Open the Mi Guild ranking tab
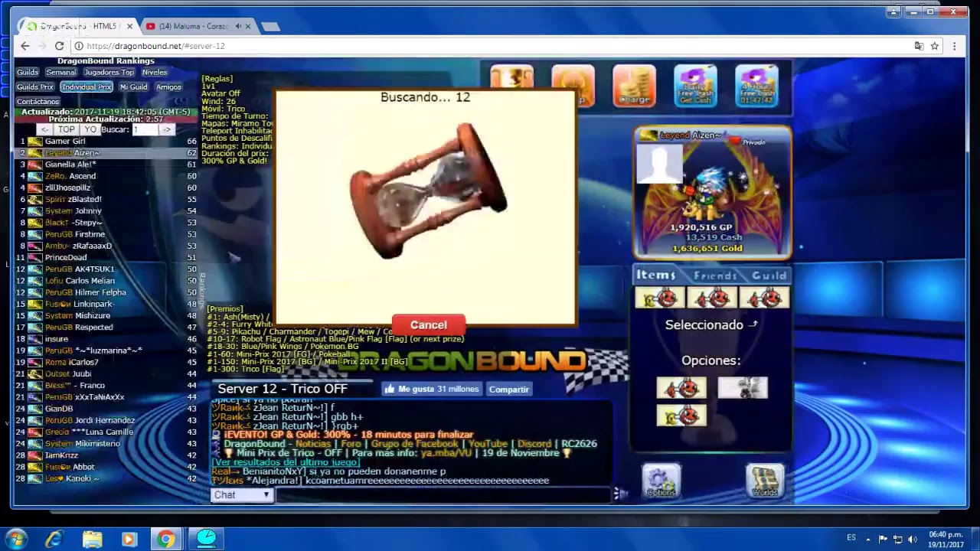The height and width of the screenshot is (551, 980). point(133,87)
